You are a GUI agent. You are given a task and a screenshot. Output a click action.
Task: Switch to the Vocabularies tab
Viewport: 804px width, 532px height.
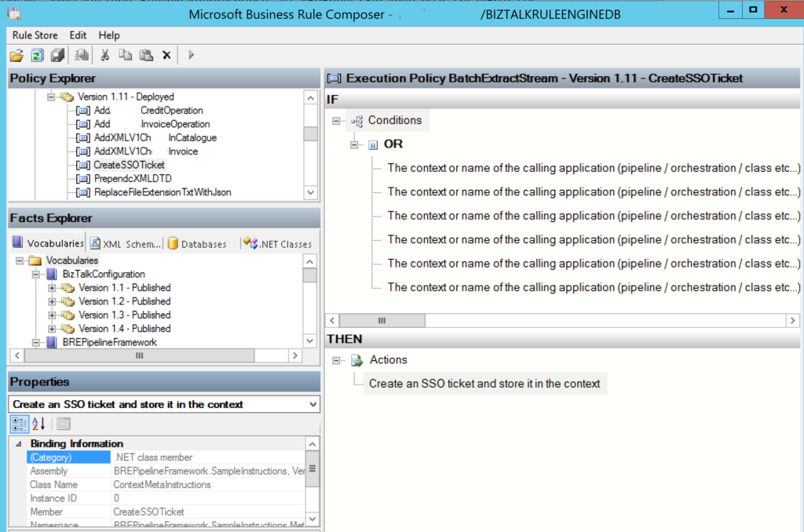(48, 243)
